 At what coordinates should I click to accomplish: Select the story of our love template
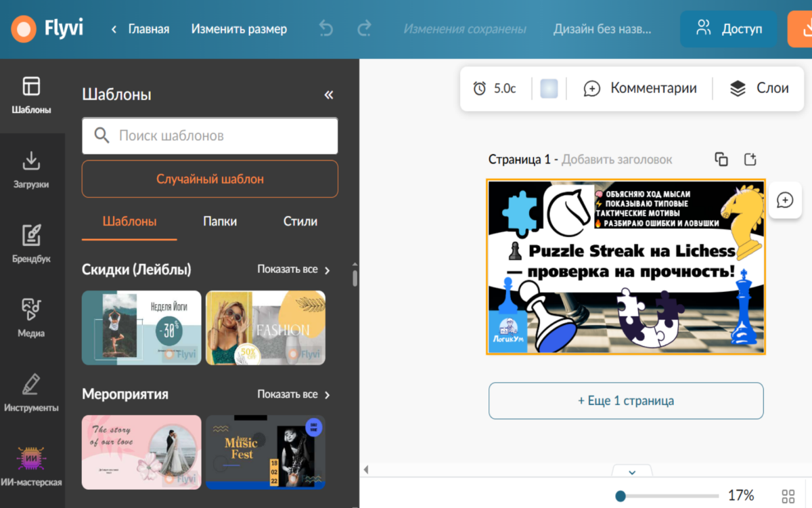click(x=141, y=452)
